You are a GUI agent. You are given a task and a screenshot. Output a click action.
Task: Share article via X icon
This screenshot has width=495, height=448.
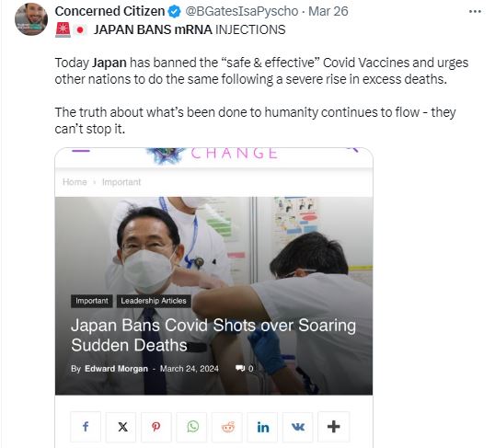[x=122, y=427]
